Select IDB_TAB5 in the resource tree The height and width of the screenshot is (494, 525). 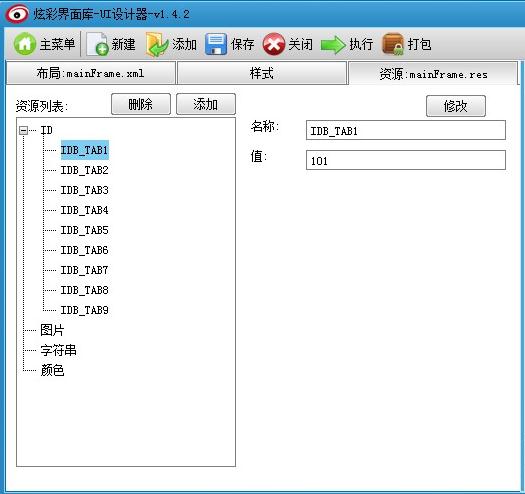[84, 230]
